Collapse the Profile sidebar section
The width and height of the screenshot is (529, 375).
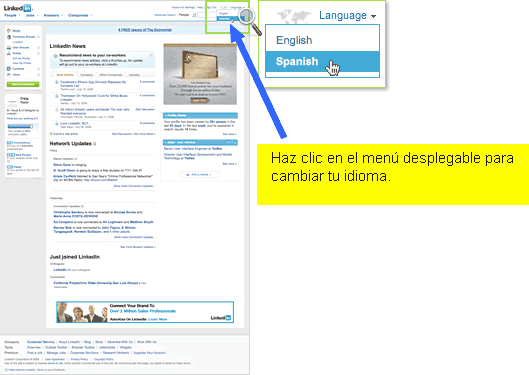(x=38, y=53)
